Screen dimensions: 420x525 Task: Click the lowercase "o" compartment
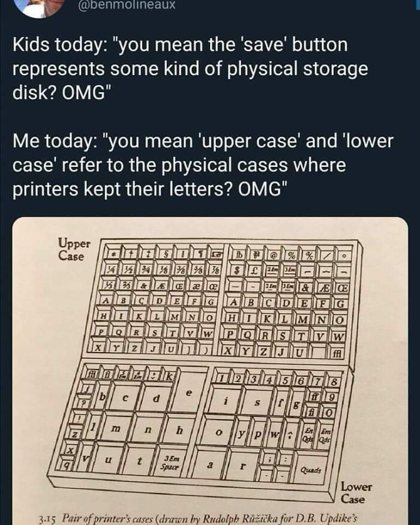220,431
